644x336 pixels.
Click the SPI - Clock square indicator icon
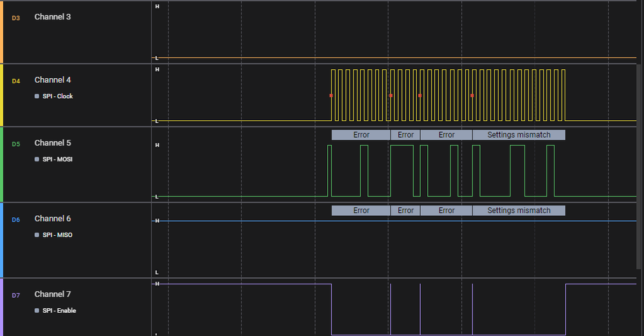[x=37, y=96]
